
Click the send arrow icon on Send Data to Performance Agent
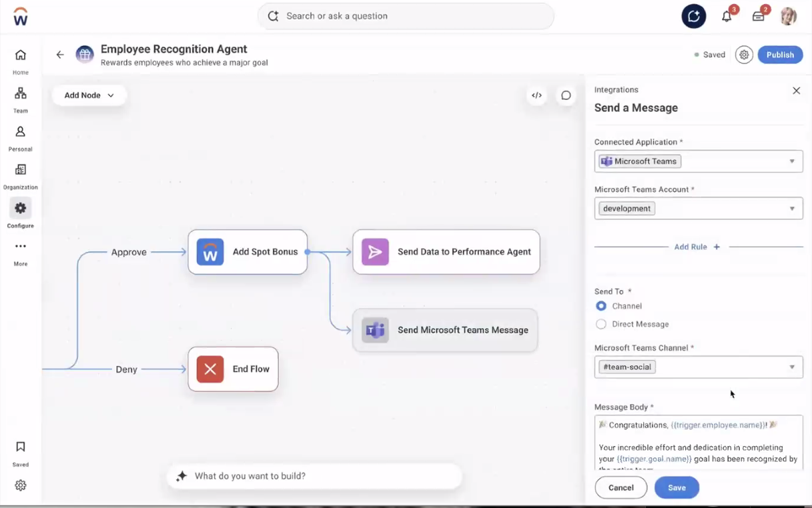[375, 252]
